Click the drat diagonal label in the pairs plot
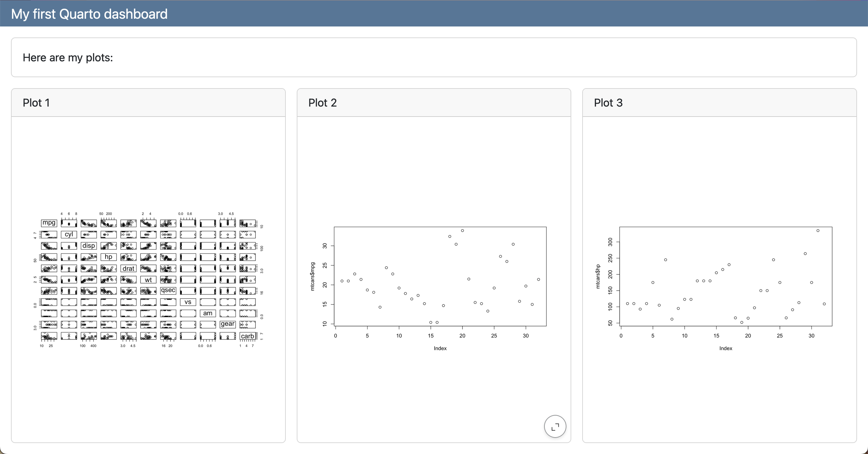Screen dimensions: 868x454 click(x=128, y=268)
